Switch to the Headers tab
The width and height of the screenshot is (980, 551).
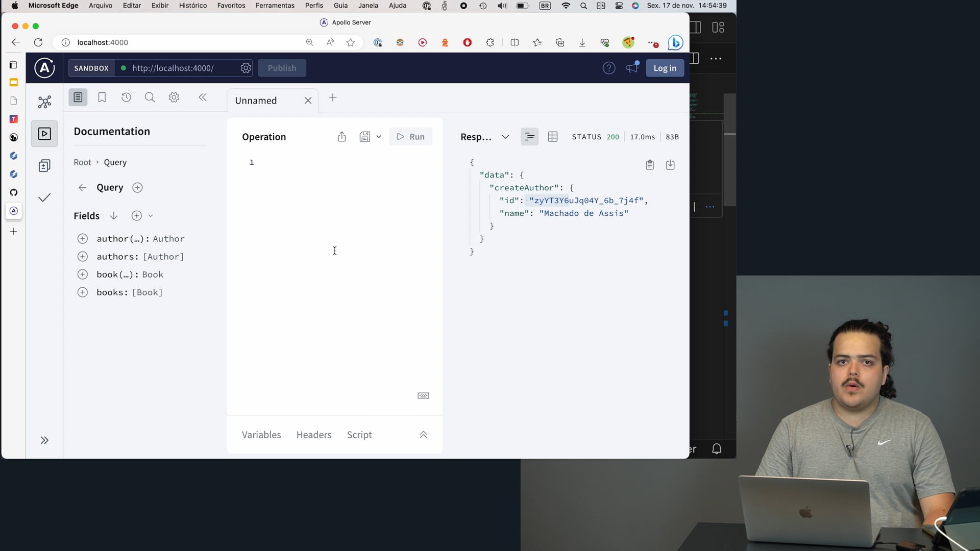pyautogui.click(x=314, y=435)
